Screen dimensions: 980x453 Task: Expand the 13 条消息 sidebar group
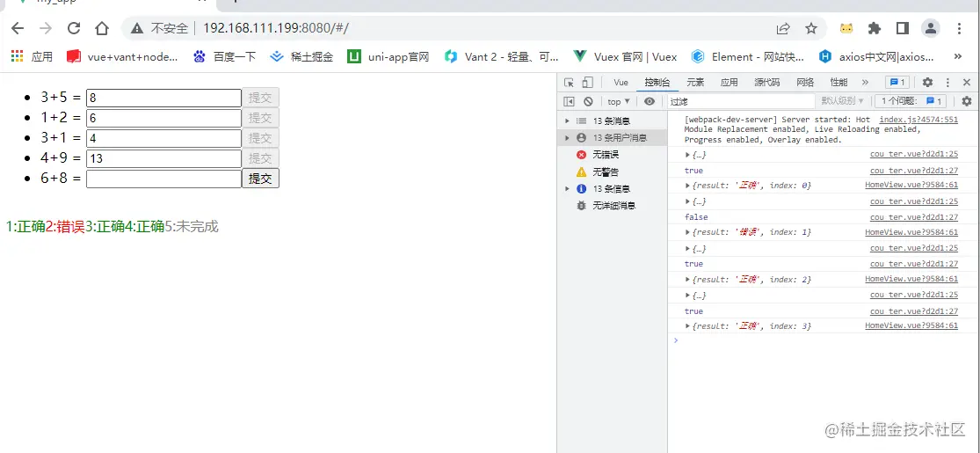point(567,121)
